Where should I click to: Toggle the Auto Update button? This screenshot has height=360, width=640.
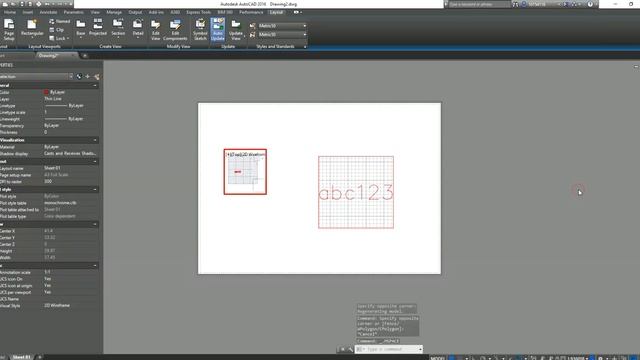click(x=218, y=29)
